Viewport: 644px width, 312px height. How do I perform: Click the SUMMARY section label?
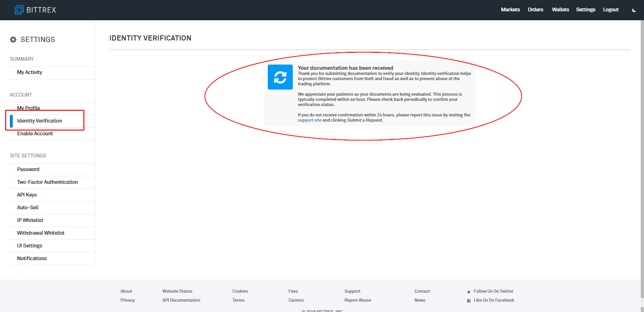tap(22, 59)
